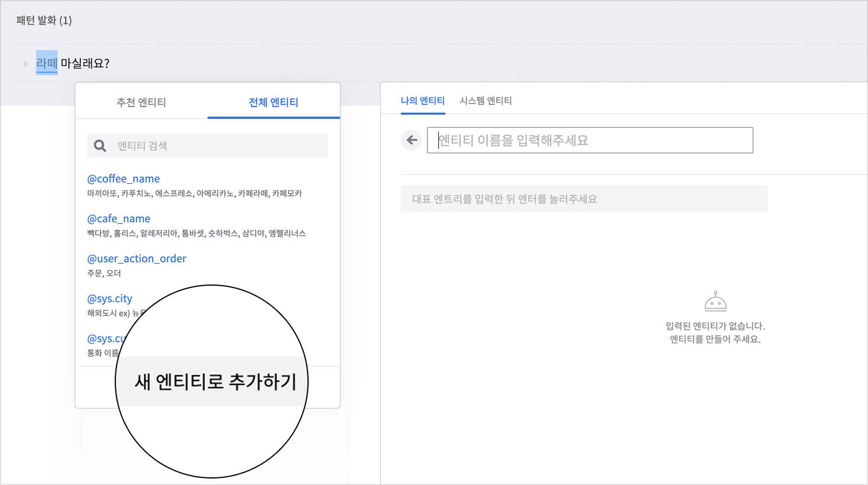Click the entity name input field

pyautogui.click(x=590, y=140)
